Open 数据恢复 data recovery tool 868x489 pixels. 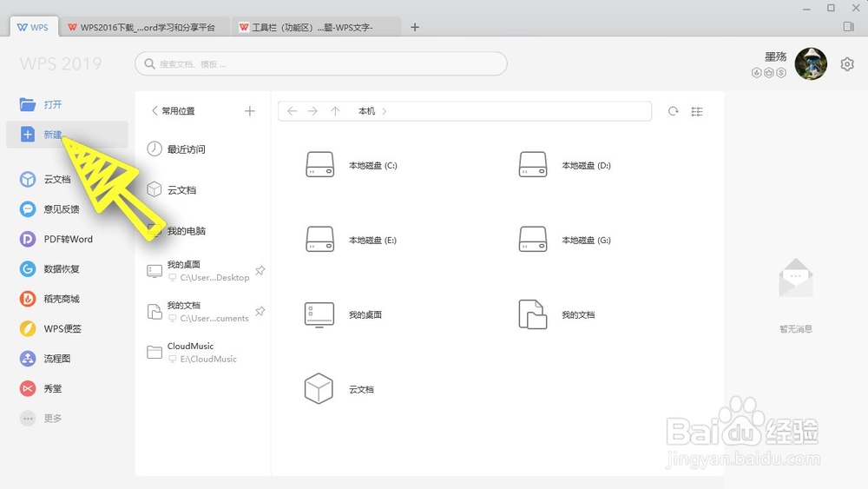(x=49, y=269)
